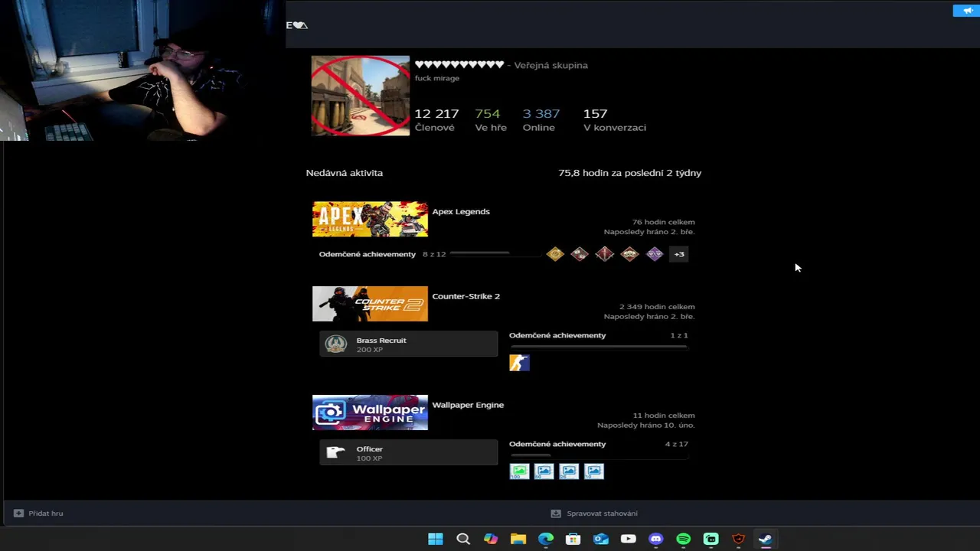Open the gold Apex Legends achievement icon
This screenshot has height=551, width=980.
tap(555, 254)
